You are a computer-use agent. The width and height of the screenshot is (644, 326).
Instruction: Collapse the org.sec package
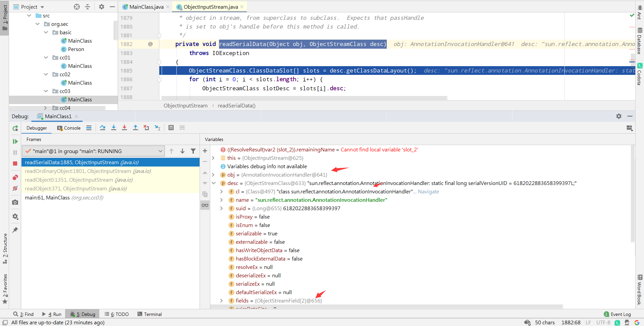[x=38, y=24]
